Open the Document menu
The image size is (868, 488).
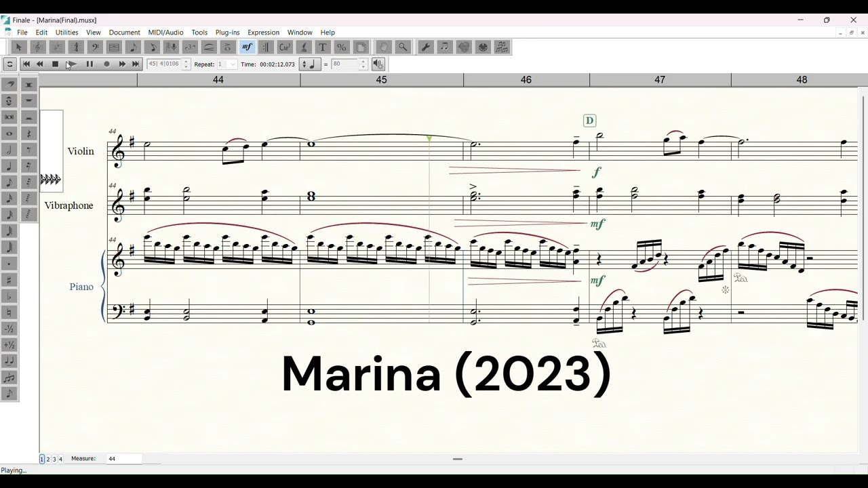[125, 33]
